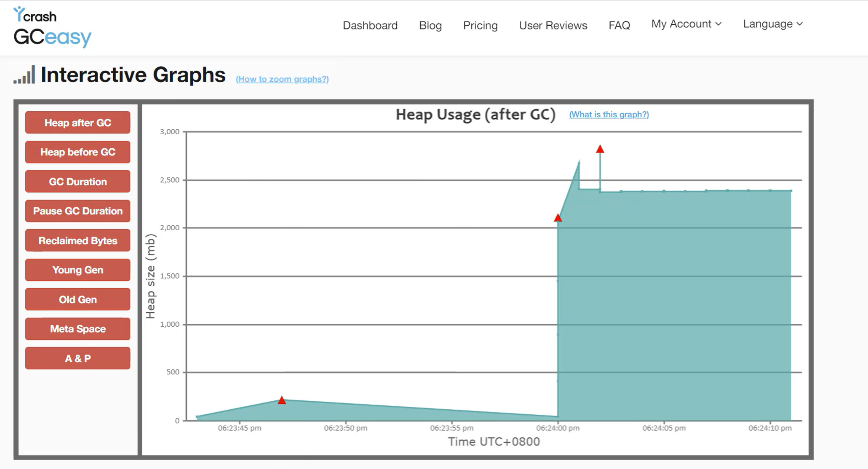Image resolution: width=868 pixels, height=469 pixels.
Task: Click the bar chart icon beside Interactive Graphs
Action: click(24, 75)
